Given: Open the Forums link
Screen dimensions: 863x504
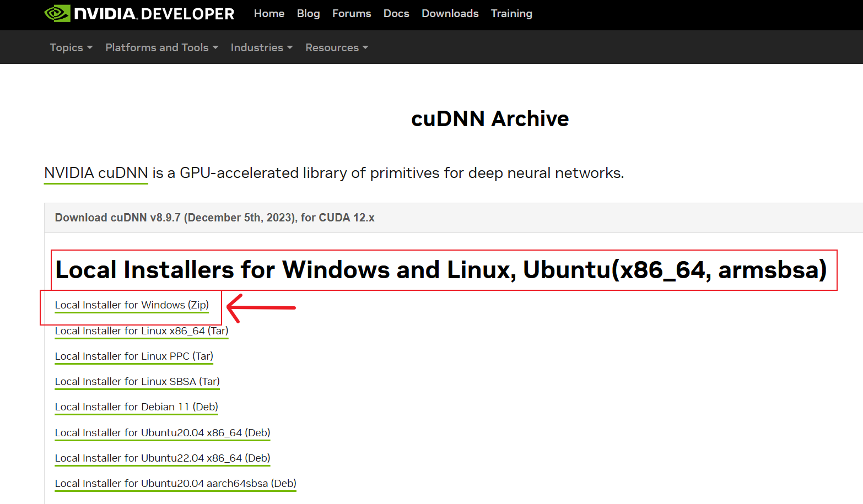Looking at the screenshot, I should pos(352,14).
